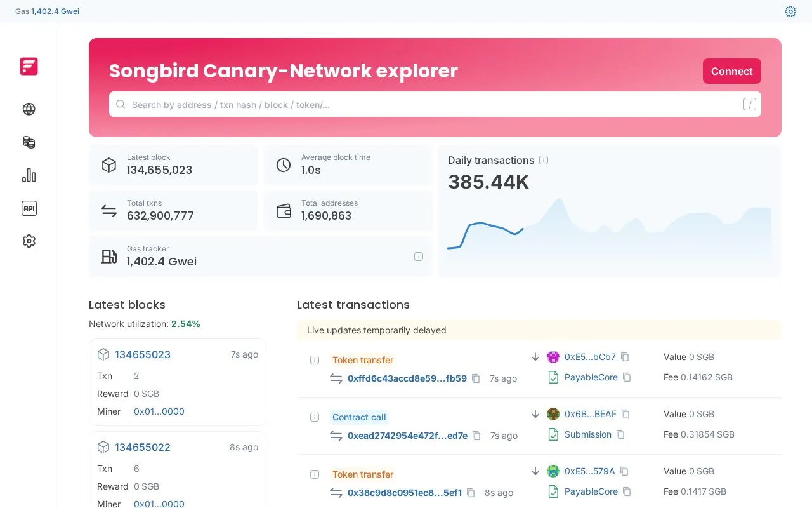Screen dimensions: 812x508
Task: Open PayableCore contract in first transaction
Action: (591, 377)
